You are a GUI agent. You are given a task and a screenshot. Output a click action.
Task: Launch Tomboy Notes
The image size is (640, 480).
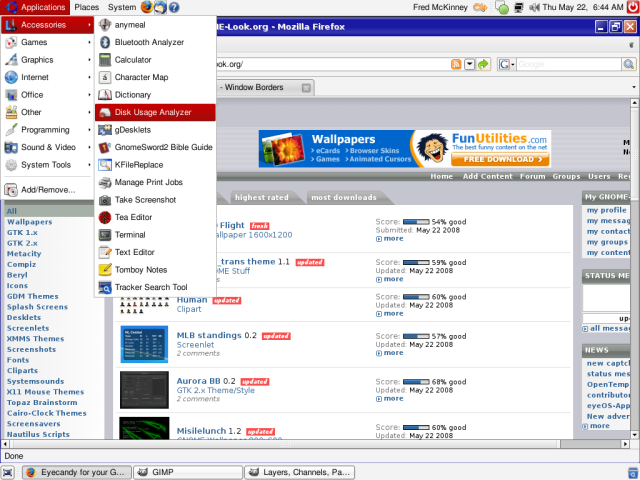(155, 270)
